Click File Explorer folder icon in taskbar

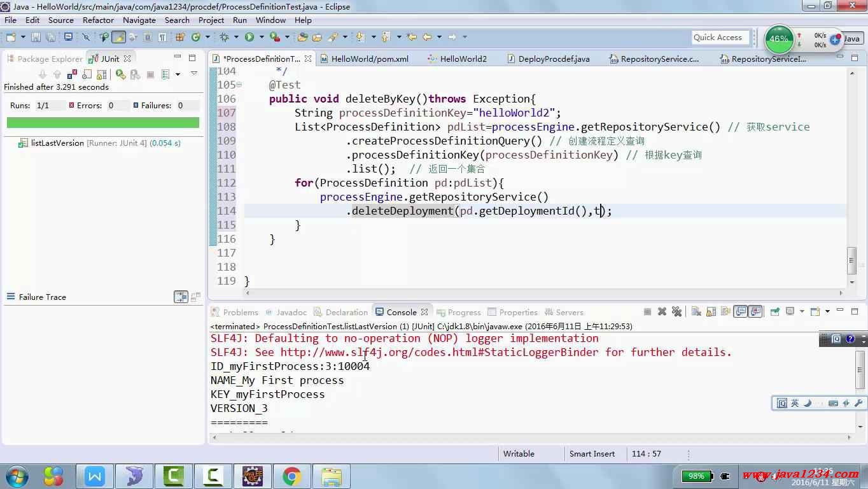coord(332,476)
